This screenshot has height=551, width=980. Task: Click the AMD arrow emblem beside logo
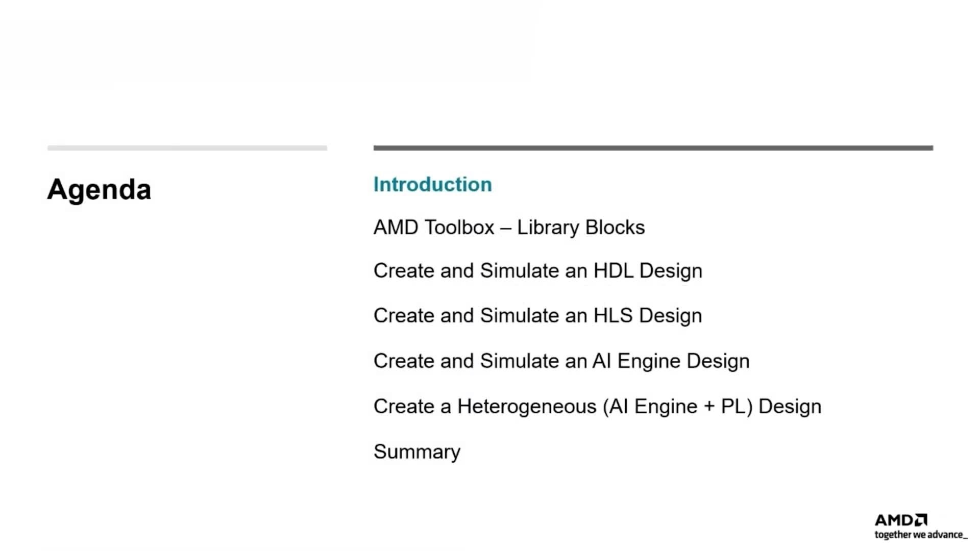pyautogui.click(x=921, y=520)
